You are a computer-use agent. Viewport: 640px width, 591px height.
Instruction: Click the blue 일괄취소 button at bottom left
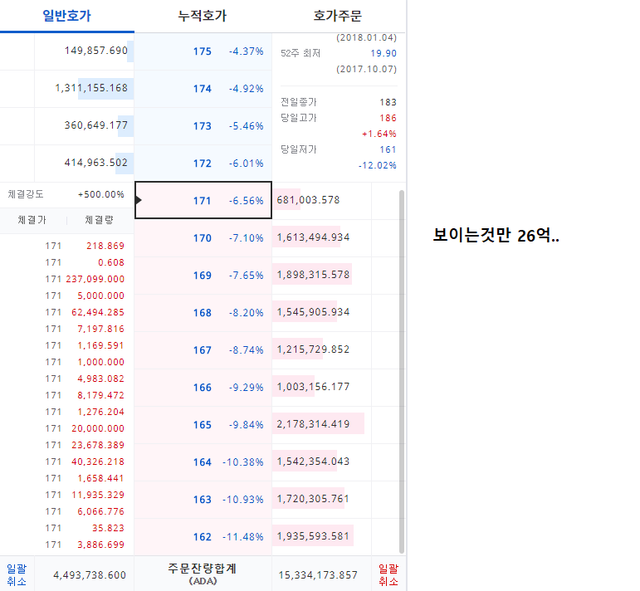pyautogui.click(x=17, y=575)
